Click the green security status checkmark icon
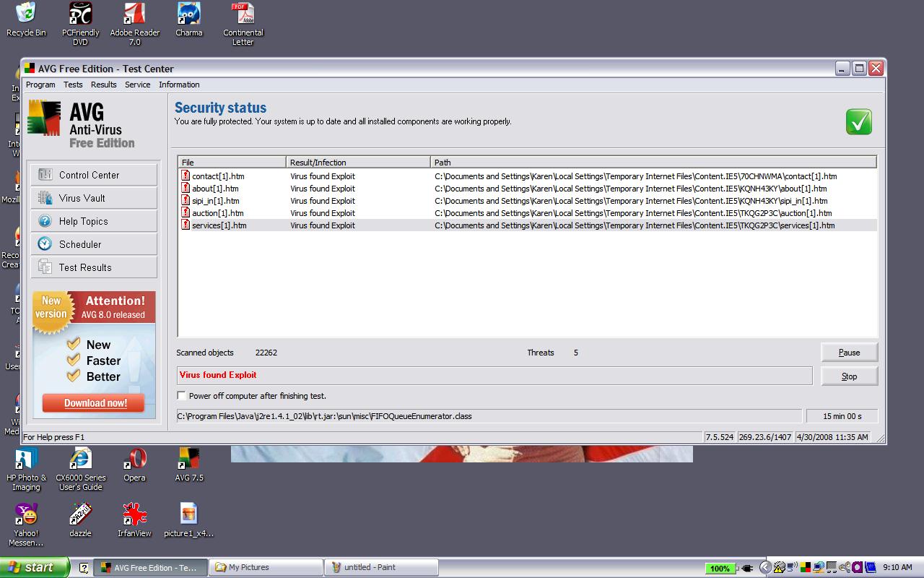 point(859,121)
